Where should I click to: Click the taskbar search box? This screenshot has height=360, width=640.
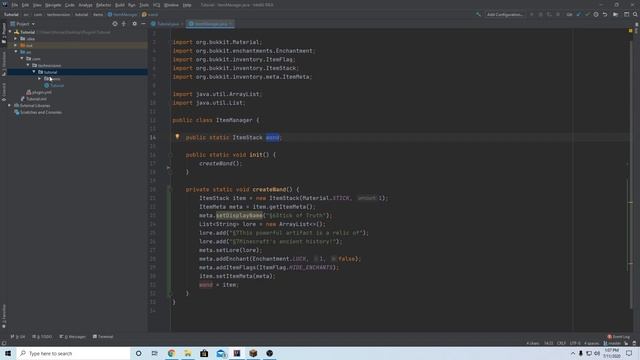(x=73, y=353)
